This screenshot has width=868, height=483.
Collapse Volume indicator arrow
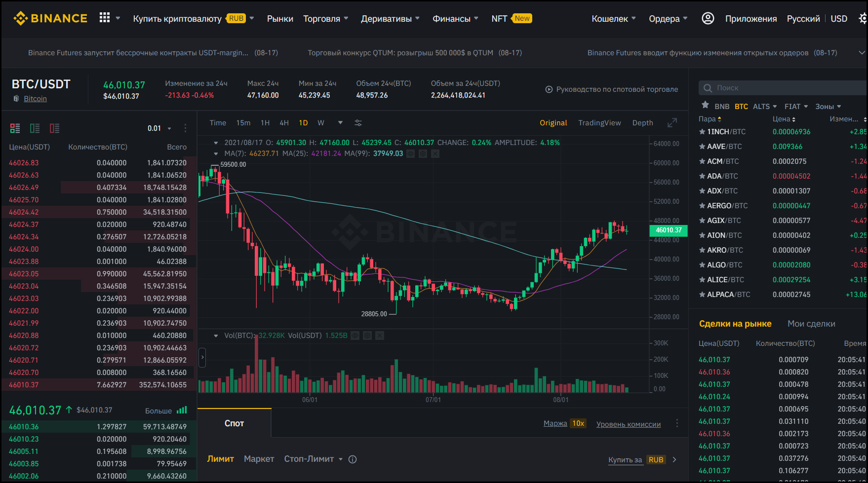click(x=216, y=335)
